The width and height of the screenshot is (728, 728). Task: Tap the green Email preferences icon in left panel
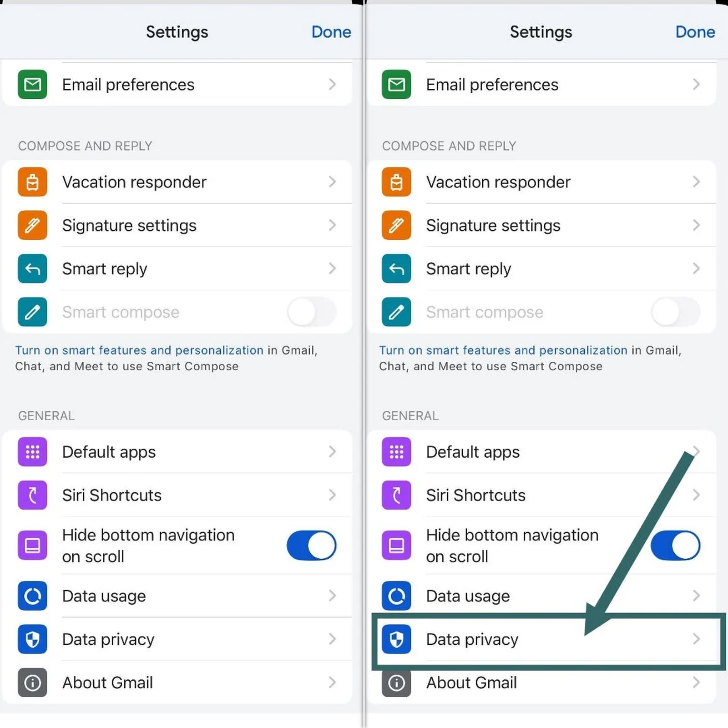pos(32,85)
